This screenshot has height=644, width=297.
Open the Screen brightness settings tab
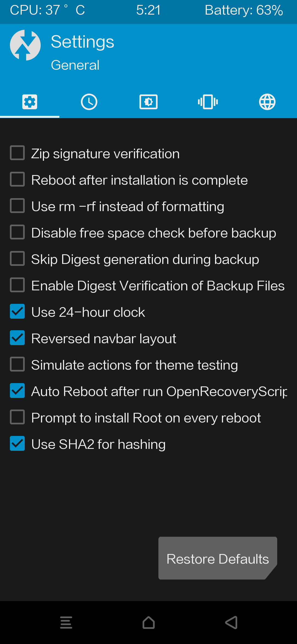click(148, 102)
